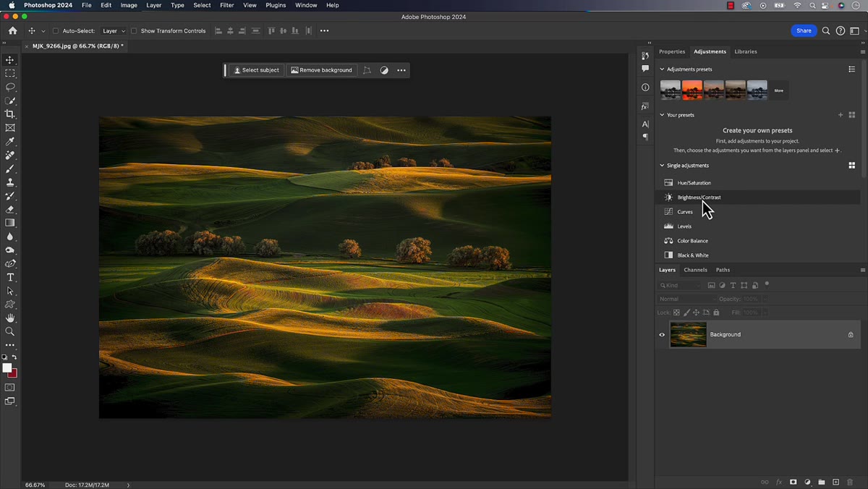
Task: Enable Show Transform Controls checkbox
Action: click(134, 31)
